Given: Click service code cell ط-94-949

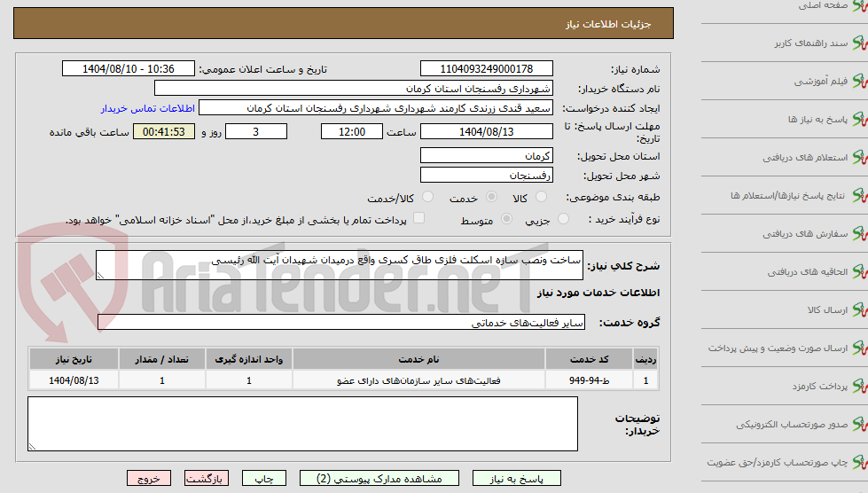Looking at the screenshot, I should (590, 380).
